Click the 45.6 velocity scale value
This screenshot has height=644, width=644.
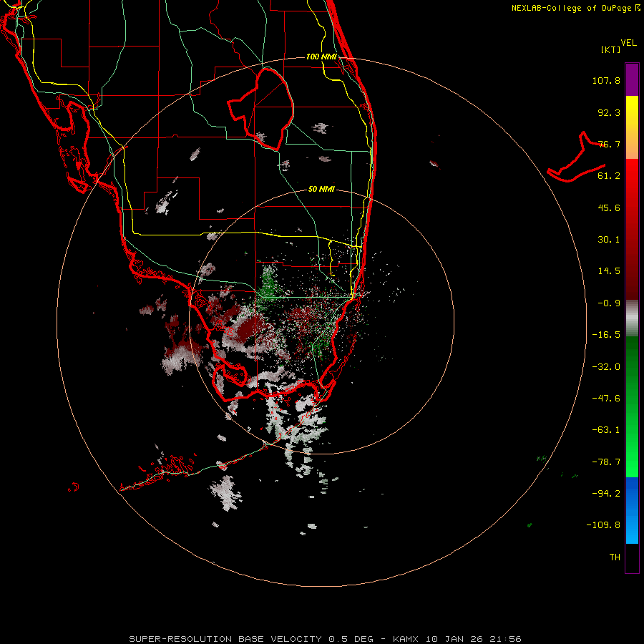pos(609,208)
